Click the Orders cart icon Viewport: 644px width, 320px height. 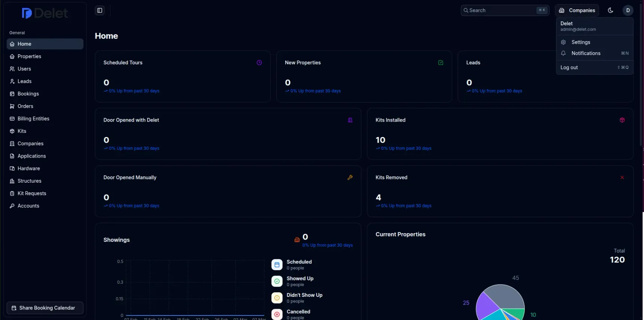click(x=12, y=106)
